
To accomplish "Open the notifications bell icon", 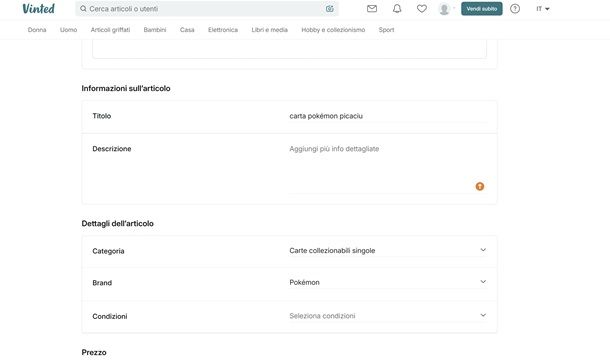I will tap(397, 9).
